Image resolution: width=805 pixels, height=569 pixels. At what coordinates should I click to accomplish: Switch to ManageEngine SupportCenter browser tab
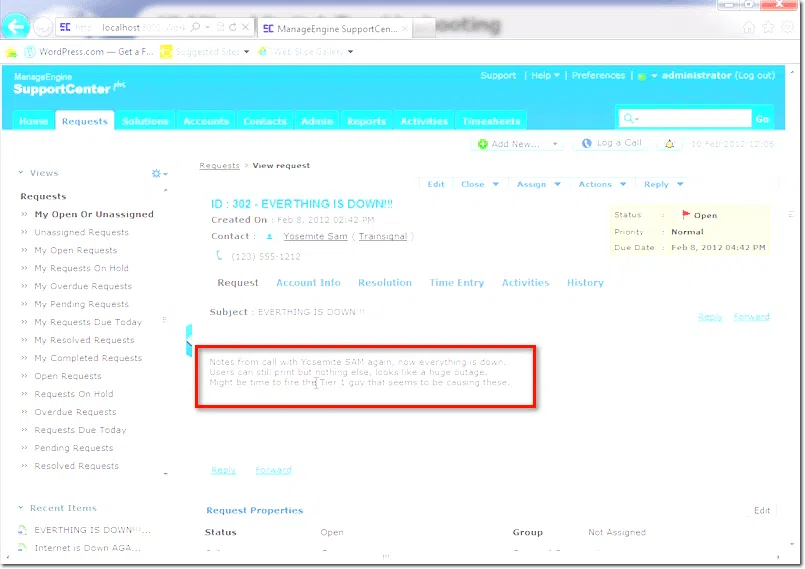tap(335, 29)
